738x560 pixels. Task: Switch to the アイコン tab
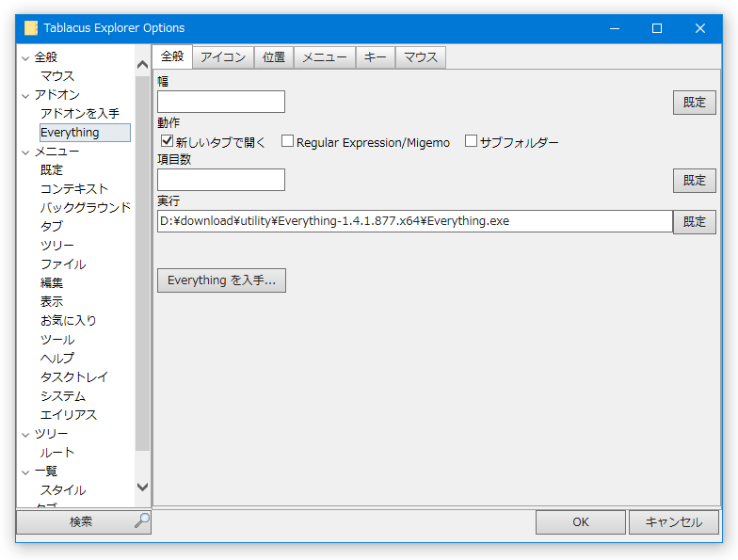tap(223, 57)
